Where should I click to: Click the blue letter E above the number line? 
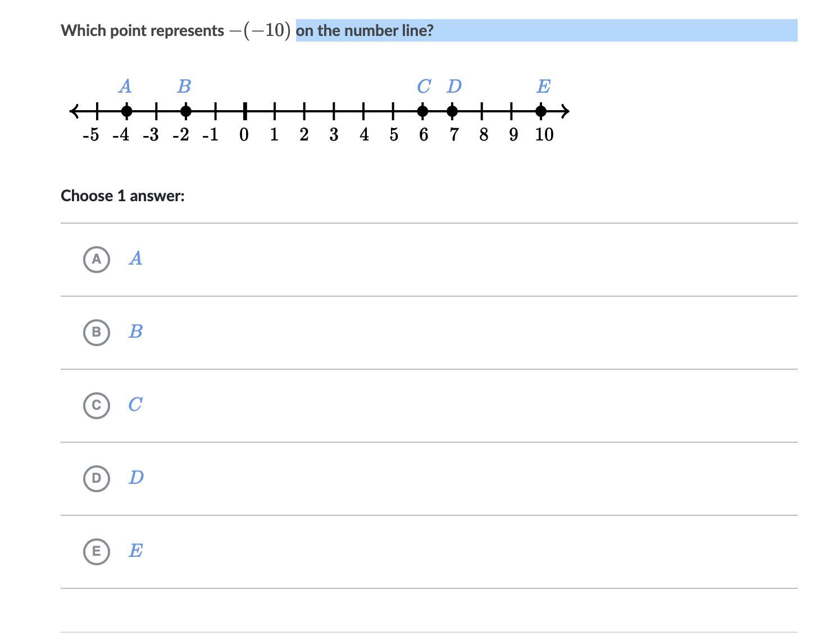click(x=543, y=87)
